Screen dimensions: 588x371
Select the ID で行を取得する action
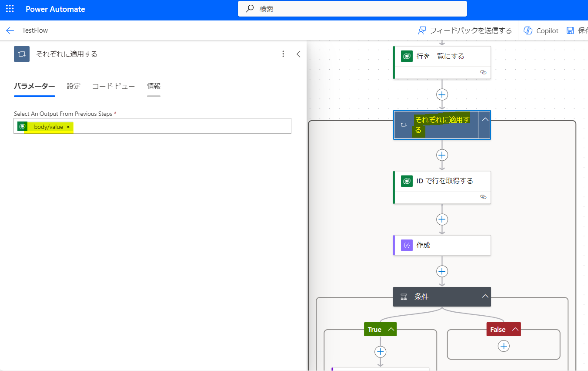coord(442,187)
